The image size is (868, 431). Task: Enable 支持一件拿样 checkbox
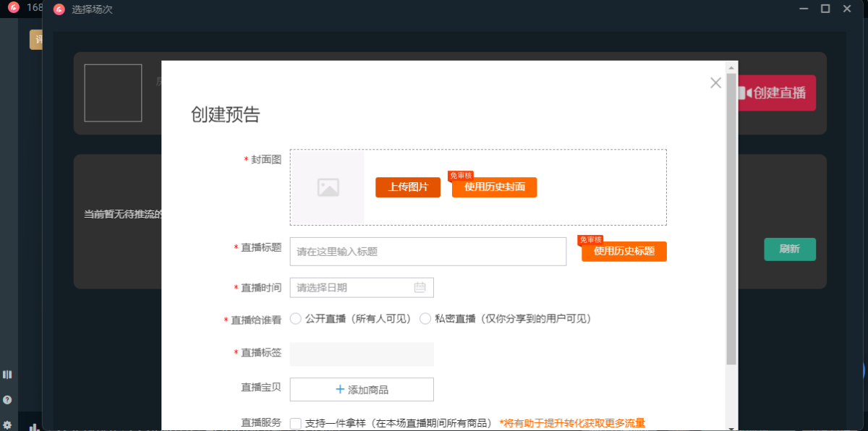coord(296,424)
